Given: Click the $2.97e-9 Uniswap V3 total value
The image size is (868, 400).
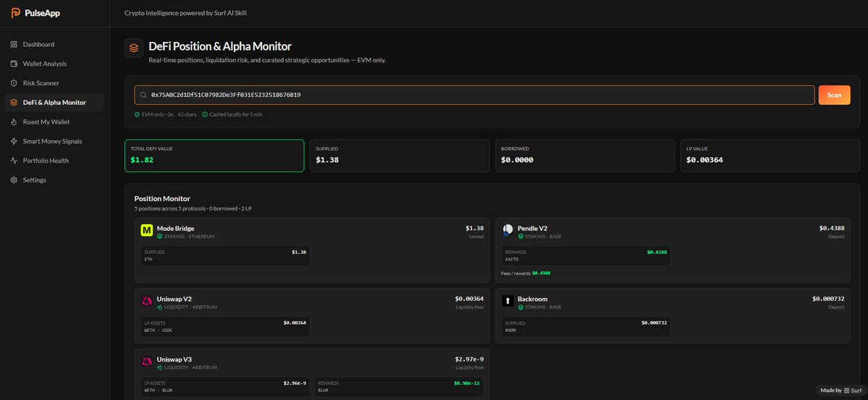Looking at the screenshot, I should coord(469,359).
